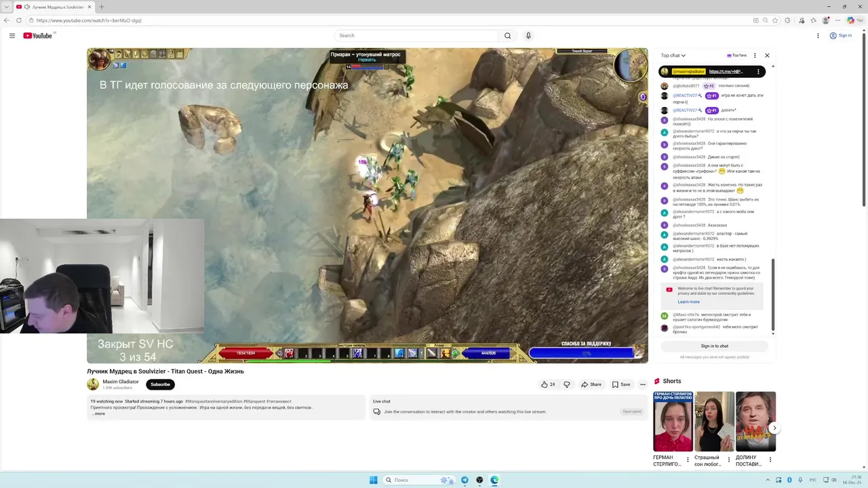This screenshot has width=868, height=488.
Task: Switch to the Лучник Мудрец browser tab
Action: (x=53, y=7)
